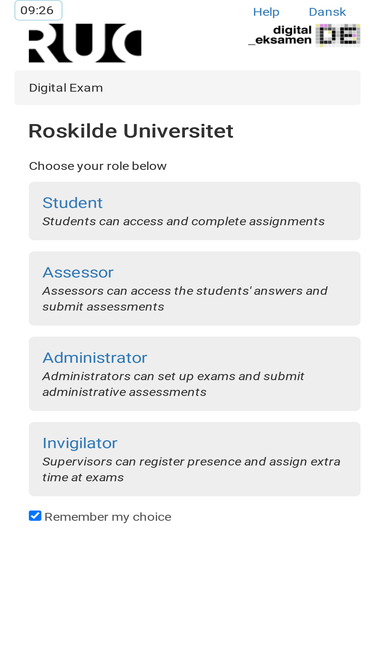
Task: Switch language to Dansk
Action: (x=327, y=12)
